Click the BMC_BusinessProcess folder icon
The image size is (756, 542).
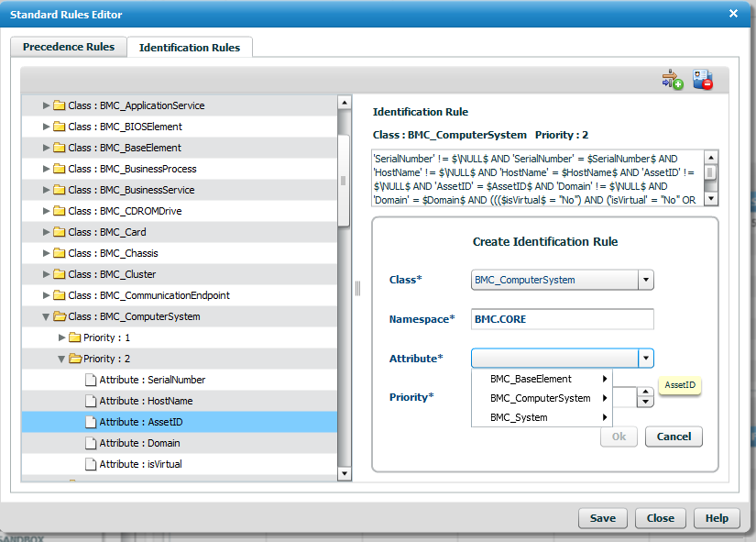point(60,169)
